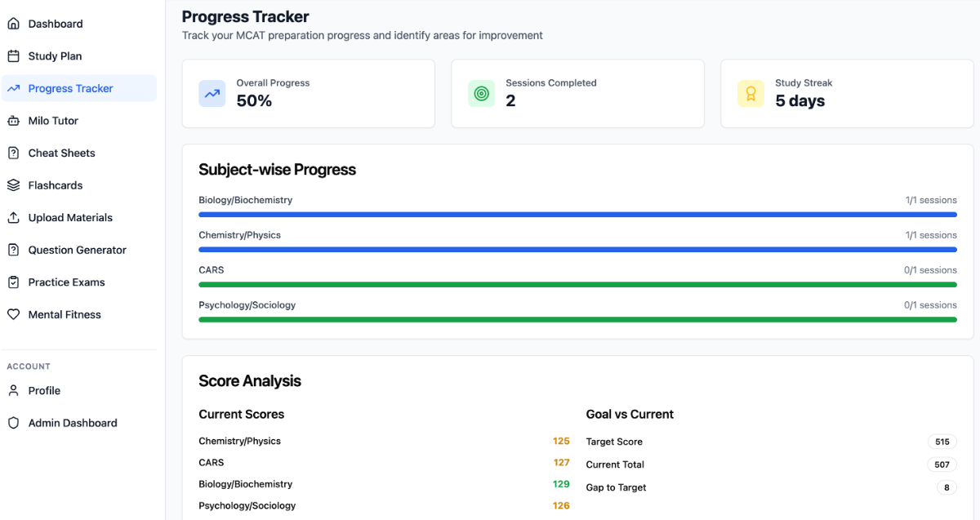Viewport: 980px width, 520px height.
Task: Click the Gap to Target value badge
Action: point(947,487)
